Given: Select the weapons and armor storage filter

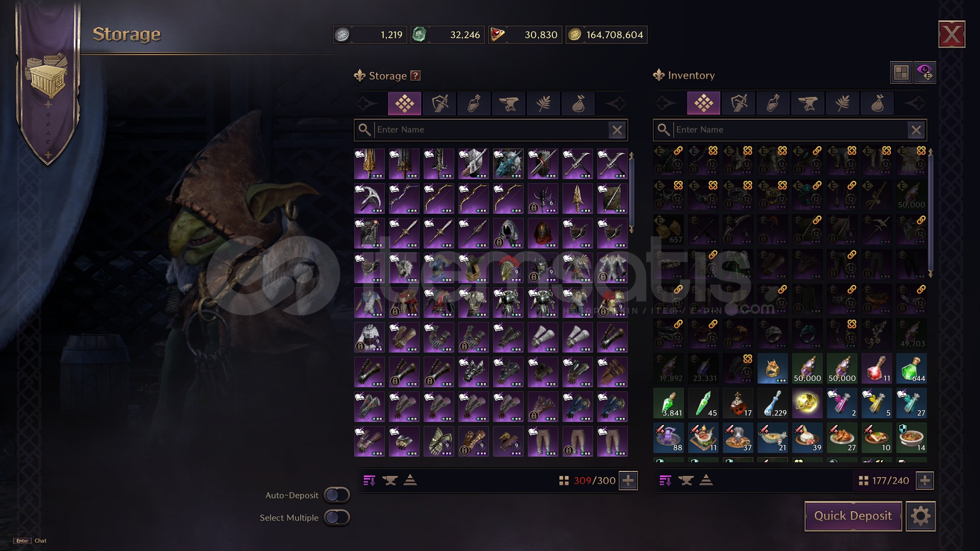Looking at the screenshot, I should (439, 104).
